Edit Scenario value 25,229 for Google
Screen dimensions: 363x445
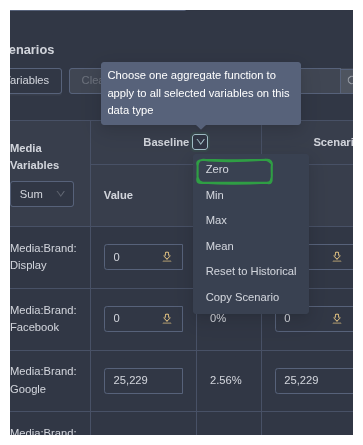pos(314,381)
